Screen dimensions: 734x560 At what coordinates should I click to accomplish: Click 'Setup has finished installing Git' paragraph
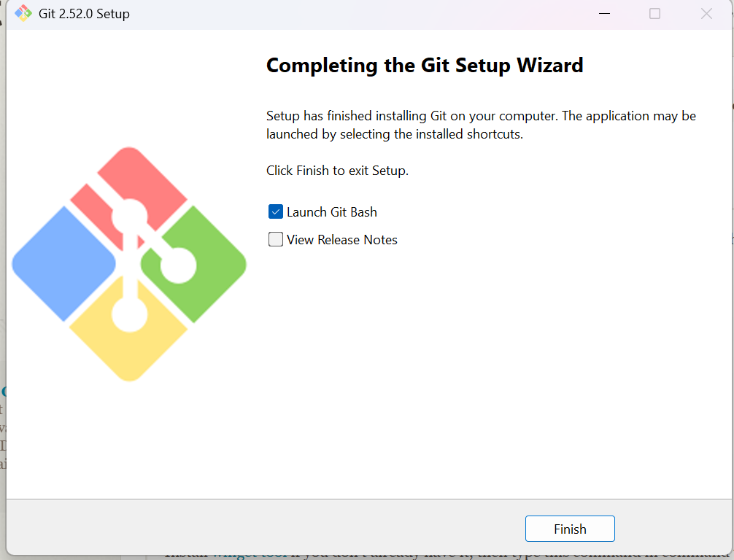pos(482,125)
